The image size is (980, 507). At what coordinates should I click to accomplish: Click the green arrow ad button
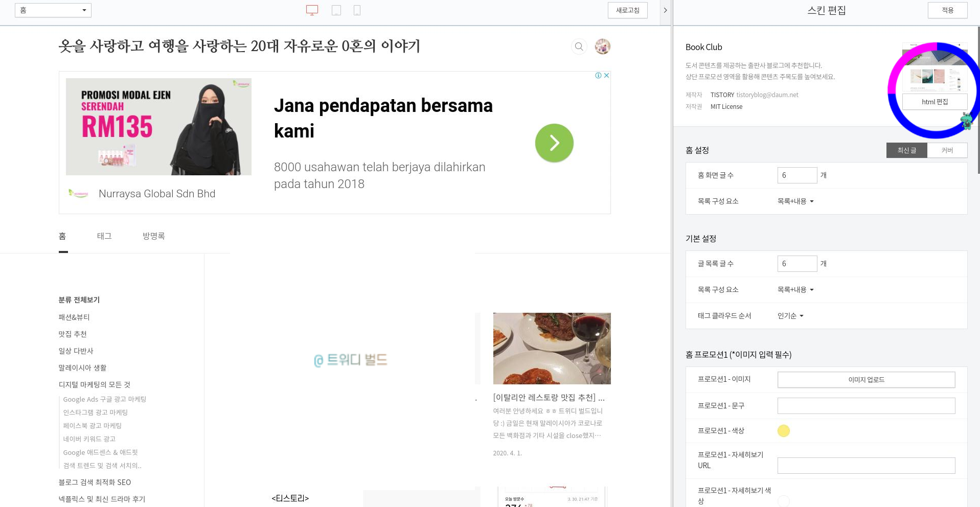(x=554, y=143)
